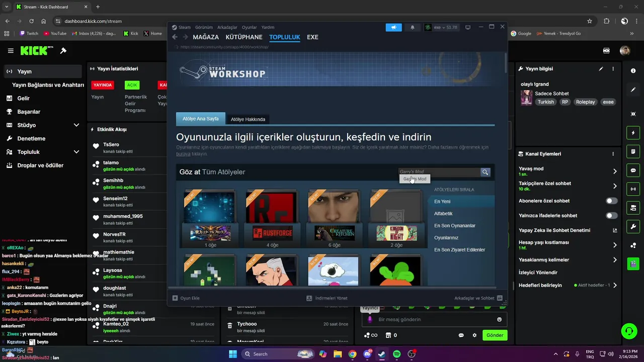The width and height of the screenshot is (644, 362).
Task: Click the Steam back navigation arrow
Action: coord(175,37)
